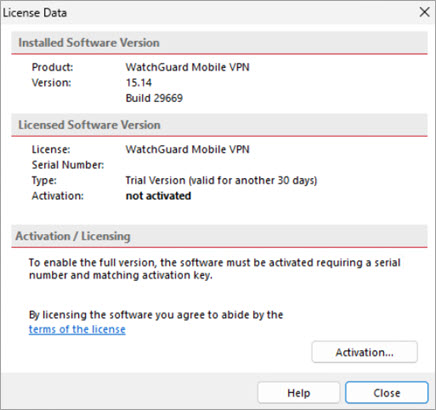Click the 'License:' label

pyautogui.click(x=51, y=149)
